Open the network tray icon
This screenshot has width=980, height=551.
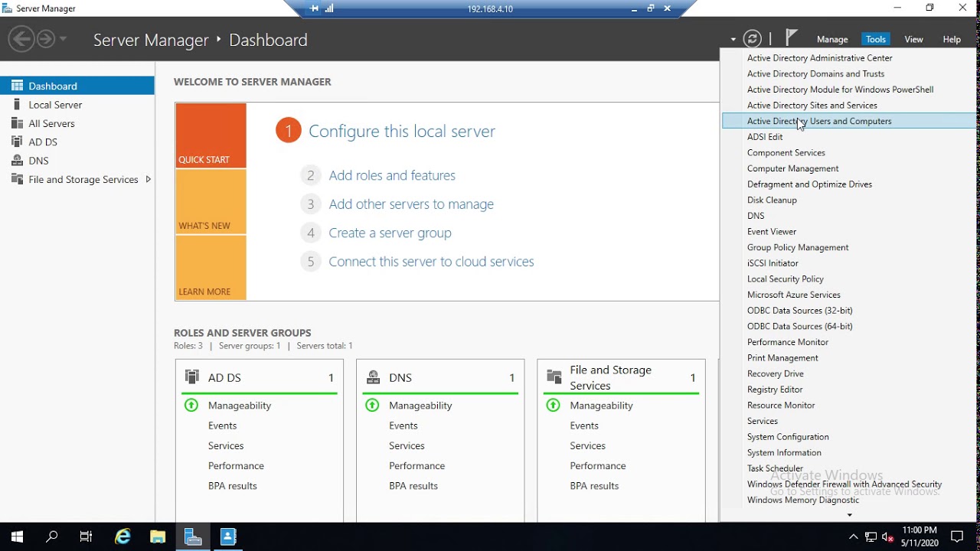[871, 536]
